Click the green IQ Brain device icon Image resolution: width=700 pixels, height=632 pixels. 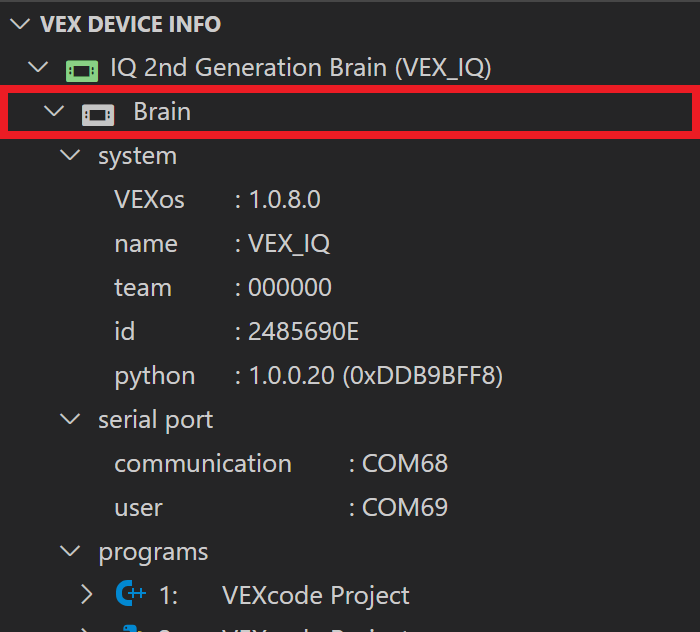(x=81, y=69)
